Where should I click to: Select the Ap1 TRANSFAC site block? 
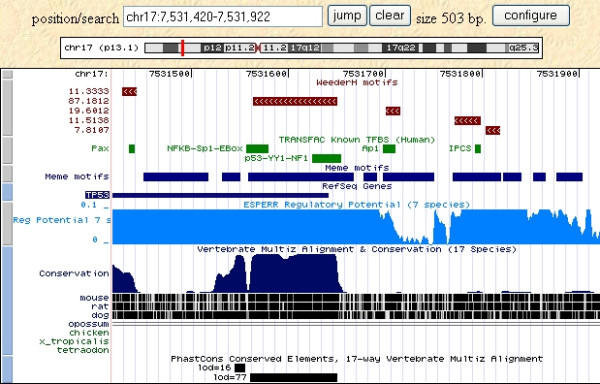[x=389, y=149]
